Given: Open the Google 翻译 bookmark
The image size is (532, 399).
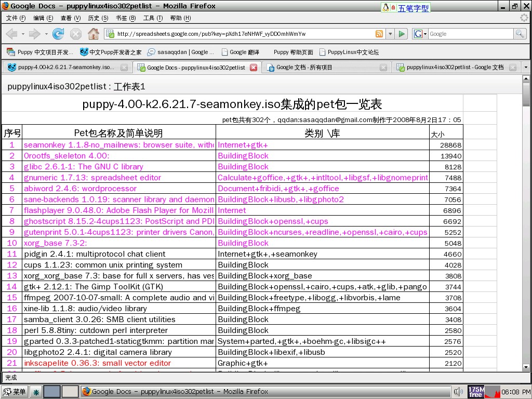Looking at the screenshot, I should click(x=240, y=52).
